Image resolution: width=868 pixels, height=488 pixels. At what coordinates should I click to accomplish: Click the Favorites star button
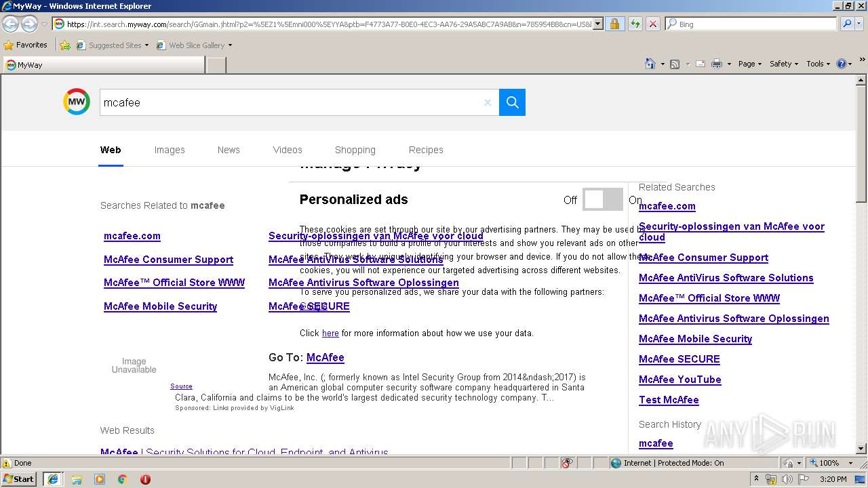(26, 45)
